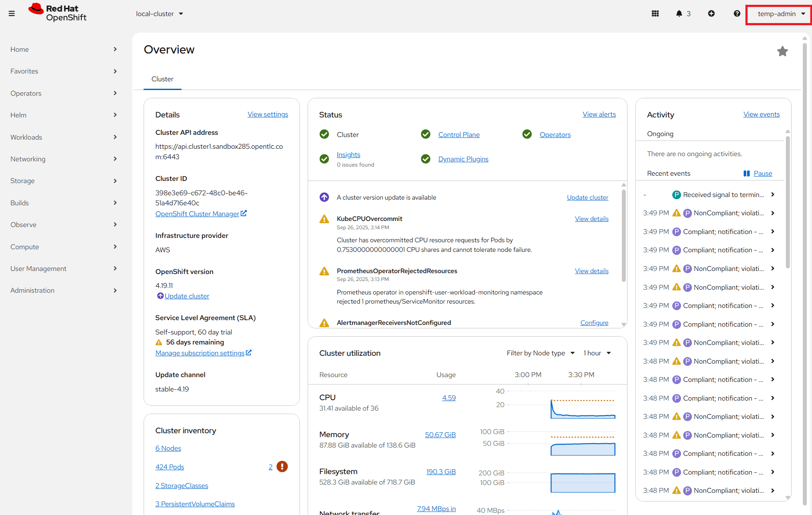Click the Red Hat OpenShift logo
Screen dimensions: 812x515
[57, 13]
